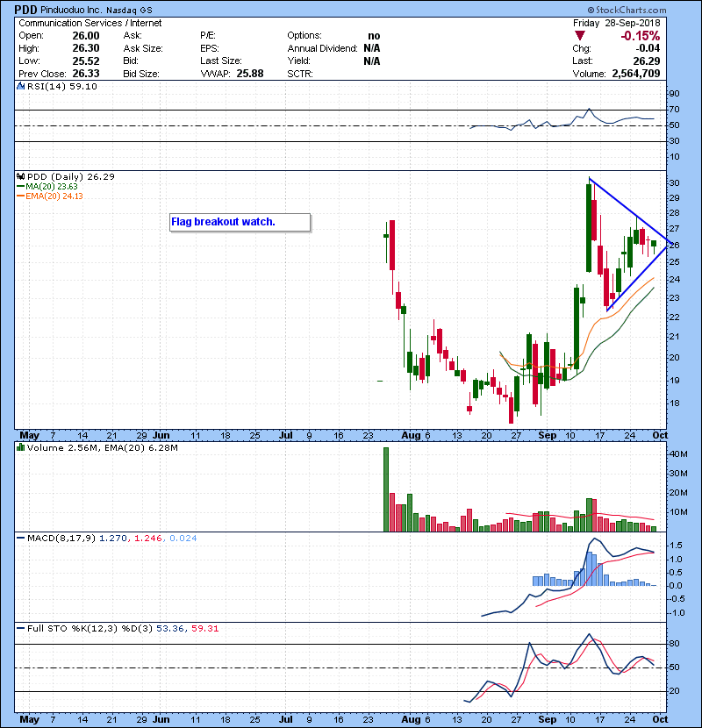Click the "Last Size:" label
This screenshot has width=702, height=728.
click(x=221, y=61)
